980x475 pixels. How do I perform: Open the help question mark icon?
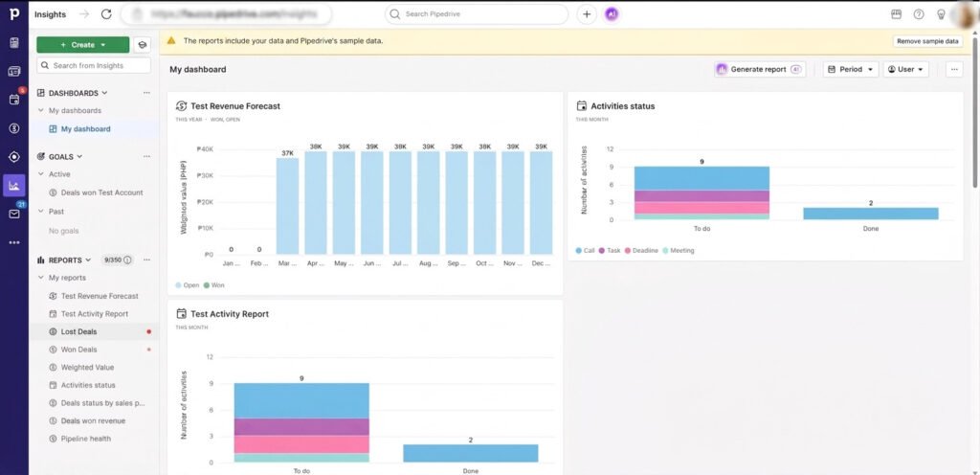(918, 14)
